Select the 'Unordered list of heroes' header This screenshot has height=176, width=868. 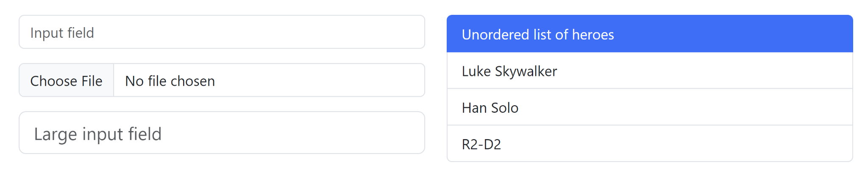[x=650, y=34]
